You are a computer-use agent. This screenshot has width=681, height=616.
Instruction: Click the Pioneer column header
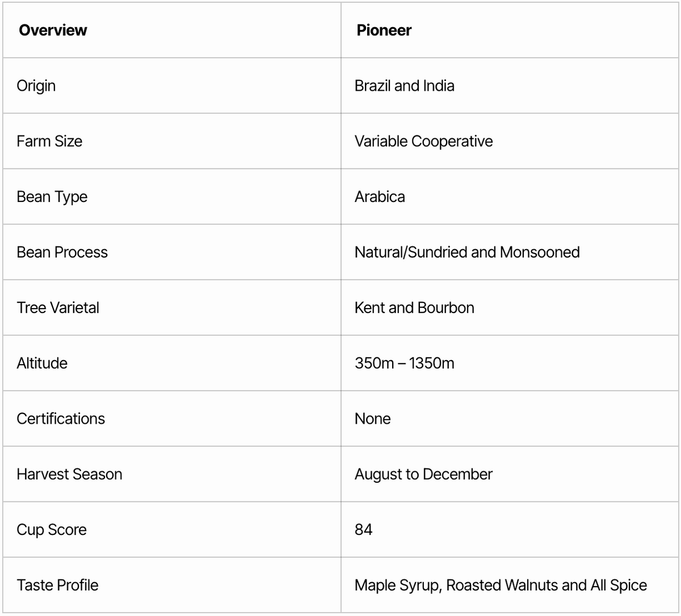384,30
